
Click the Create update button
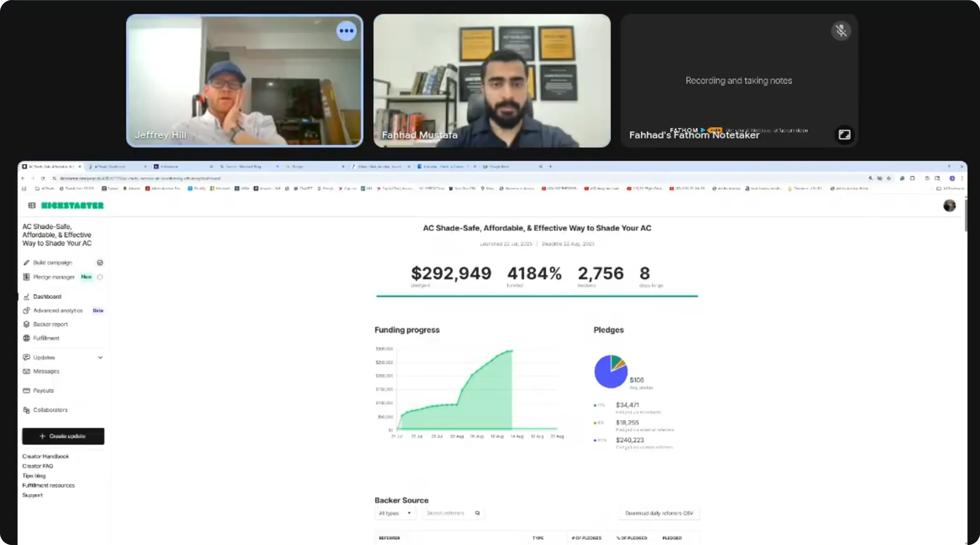(x=63, y=436)
